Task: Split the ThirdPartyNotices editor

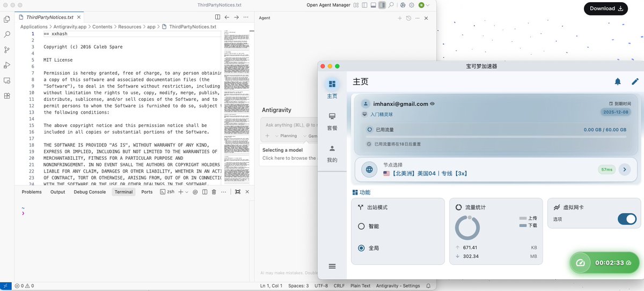Action: (x=217, y=17)
